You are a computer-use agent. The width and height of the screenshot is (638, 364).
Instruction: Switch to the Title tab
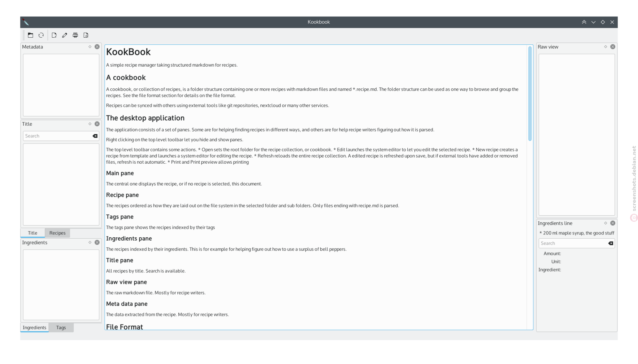tap(33, 233)
